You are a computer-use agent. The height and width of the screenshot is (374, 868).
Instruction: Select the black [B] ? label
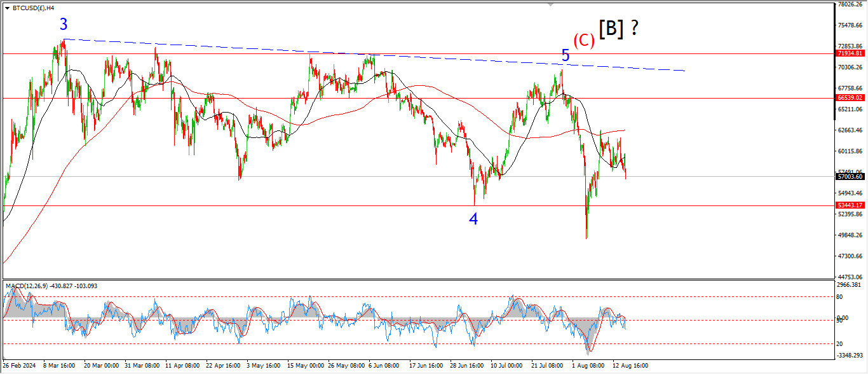pos(618,28)
